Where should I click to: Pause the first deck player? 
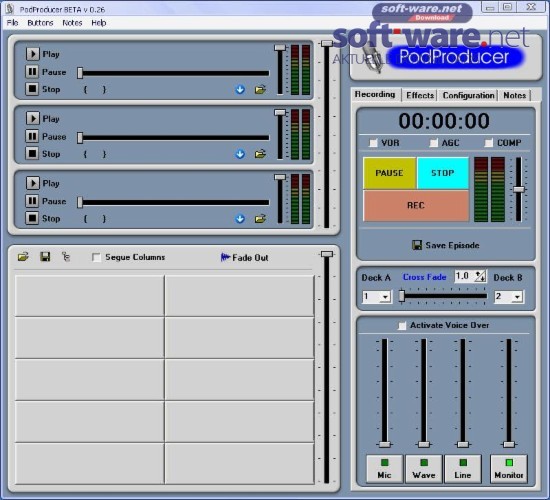coord(32,72)
